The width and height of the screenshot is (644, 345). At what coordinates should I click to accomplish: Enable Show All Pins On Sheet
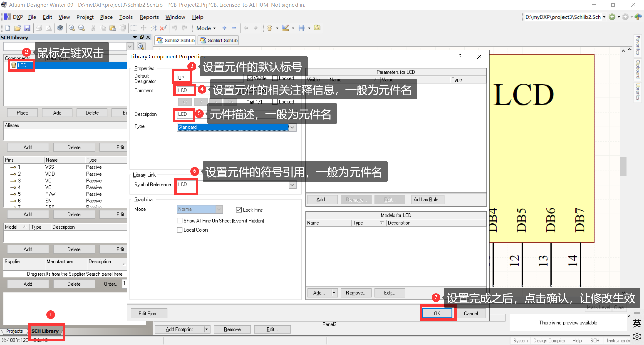tap(180, 221)
